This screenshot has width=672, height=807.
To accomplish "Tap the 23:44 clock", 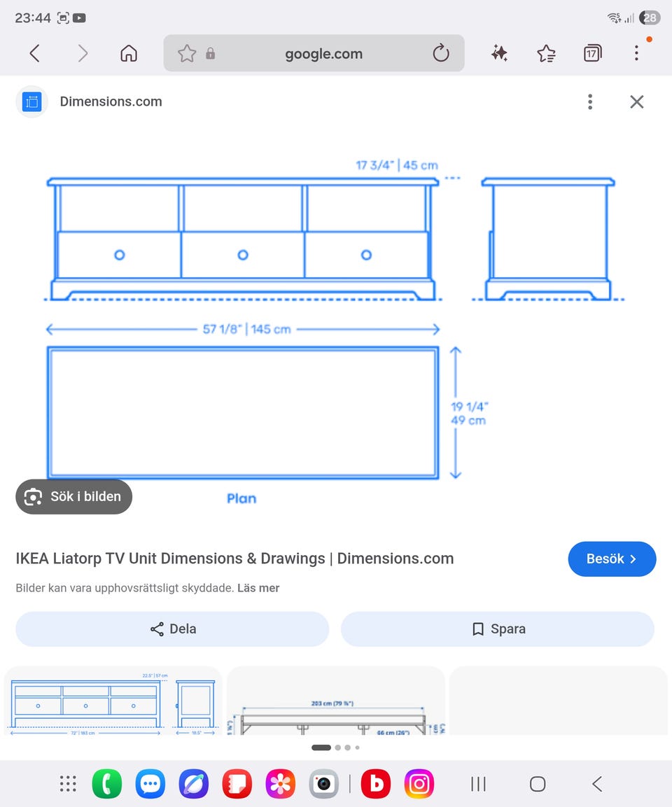I will (x=32, y=18).
